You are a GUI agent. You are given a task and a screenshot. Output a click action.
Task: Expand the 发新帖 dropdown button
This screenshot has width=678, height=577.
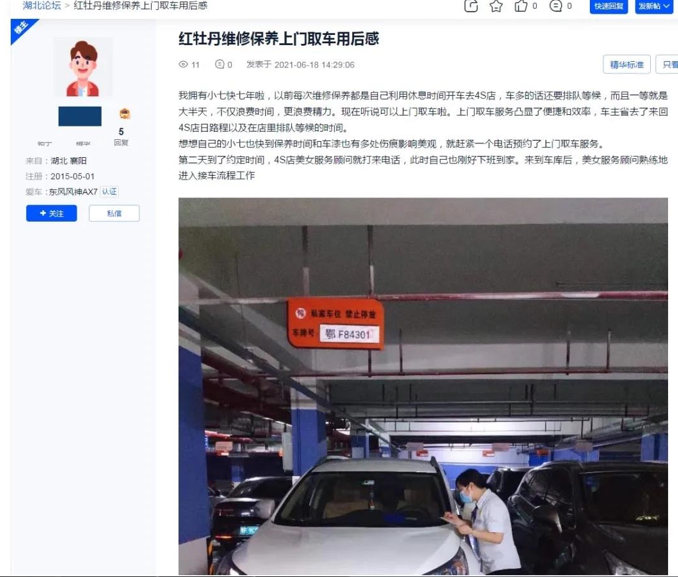tap(654, 6)
